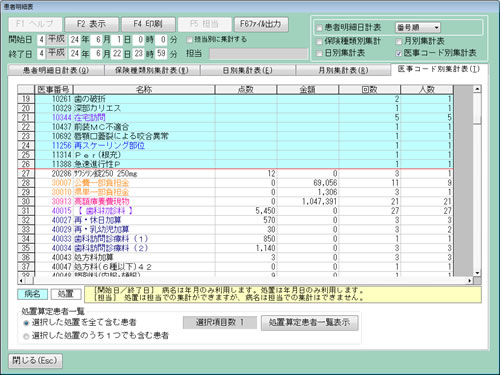Screen dimensions: 500x375
Task: Enable the 月別集計表 checkbox
Action: 399,41
